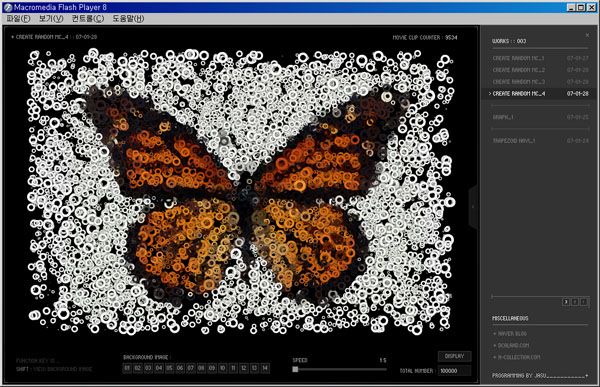Viewport: 600px width, 387px height.
Task: Select background image 14
Action: point(265,368)
